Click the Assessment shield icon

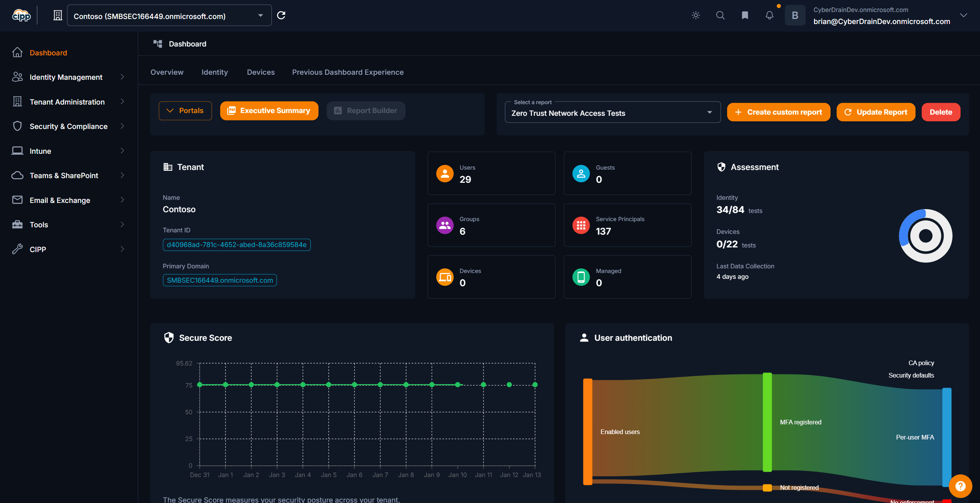pos(721,167)
